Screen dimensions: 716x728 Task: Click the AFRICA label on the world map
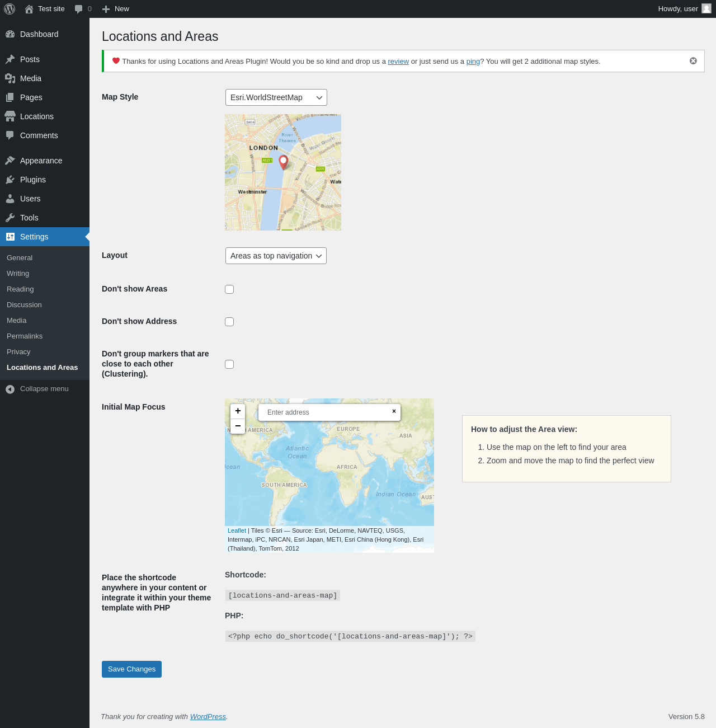click(347, 467)
